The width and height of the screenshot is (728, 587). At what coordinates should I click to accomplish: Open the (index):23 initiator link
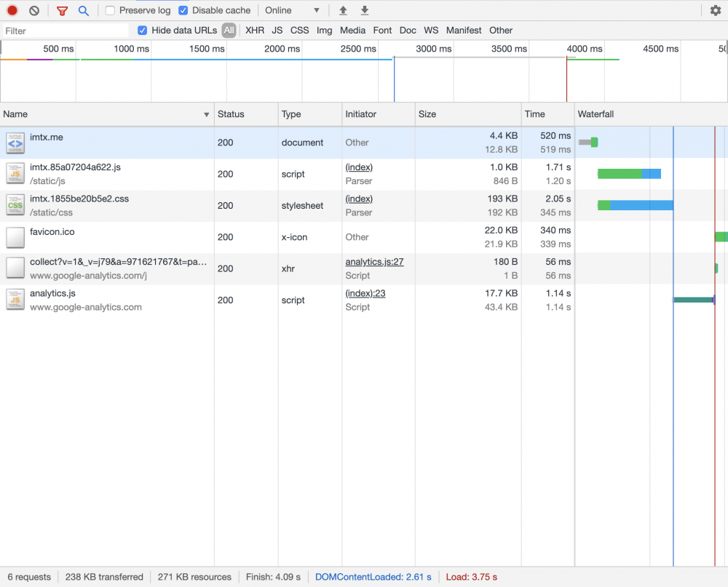point(365,293)
